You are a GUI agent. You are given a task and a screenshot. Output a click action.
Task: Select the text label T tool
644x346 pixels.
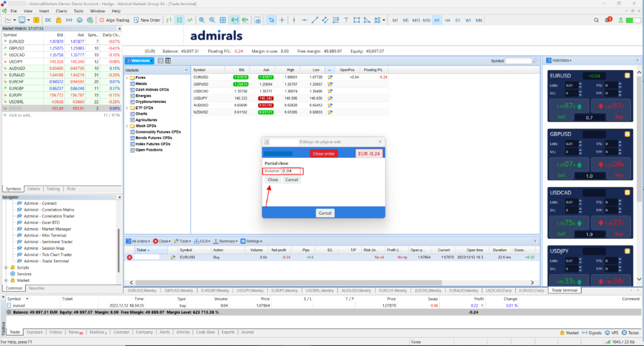click(346, 20)
